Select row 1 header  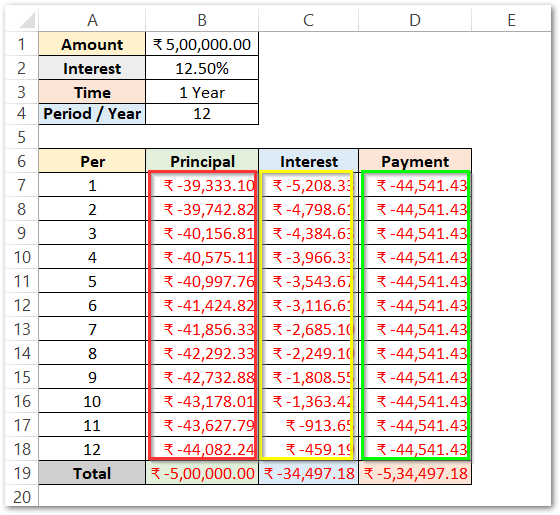pos(21,44)
